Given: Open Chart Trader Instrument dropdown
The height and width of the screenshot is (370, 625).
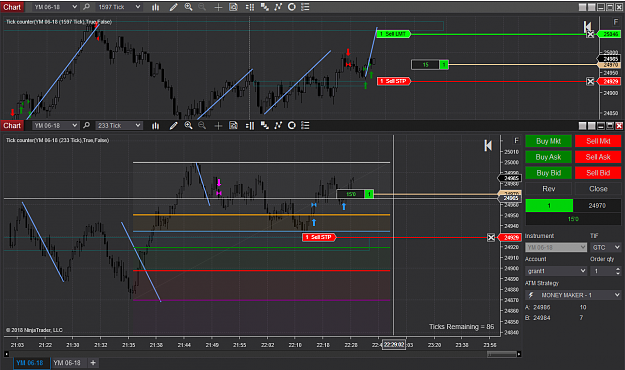Looking at the screenshot, I should pos(556,248).
